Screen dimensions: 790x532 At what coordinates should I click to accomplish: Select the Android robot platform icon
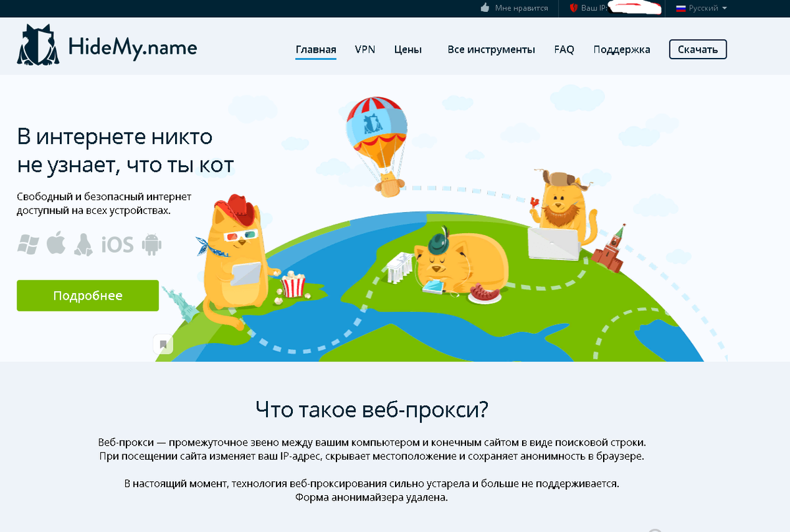coord(151,244)
